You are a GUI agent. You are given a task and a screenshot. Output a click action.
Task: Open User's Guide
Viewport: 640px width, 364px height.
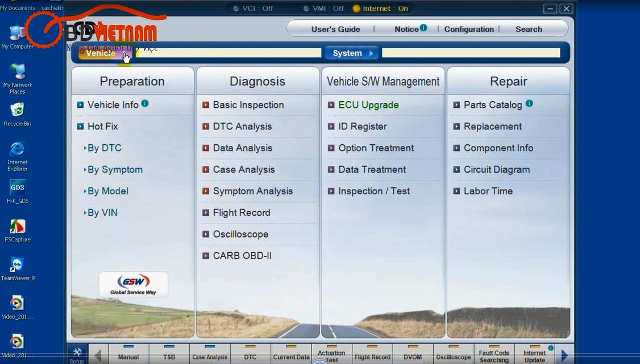pos(335,30)
